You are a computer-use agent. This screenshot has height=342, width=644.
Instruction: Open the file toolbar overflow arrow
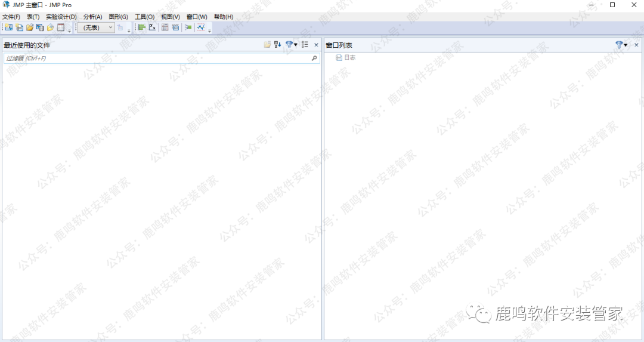tap(69, 30)
